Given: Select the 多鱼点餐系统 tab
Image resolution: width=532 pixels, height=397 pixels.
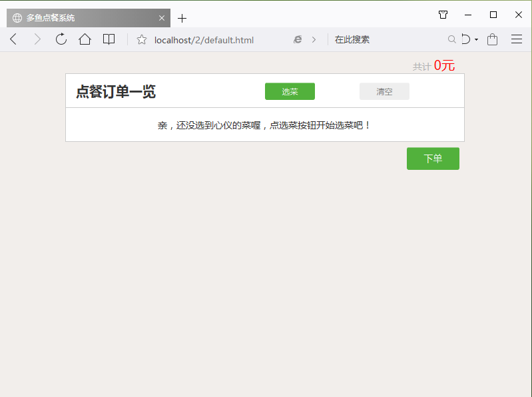Looking at the screenshot, I should [x=89, y=18].
